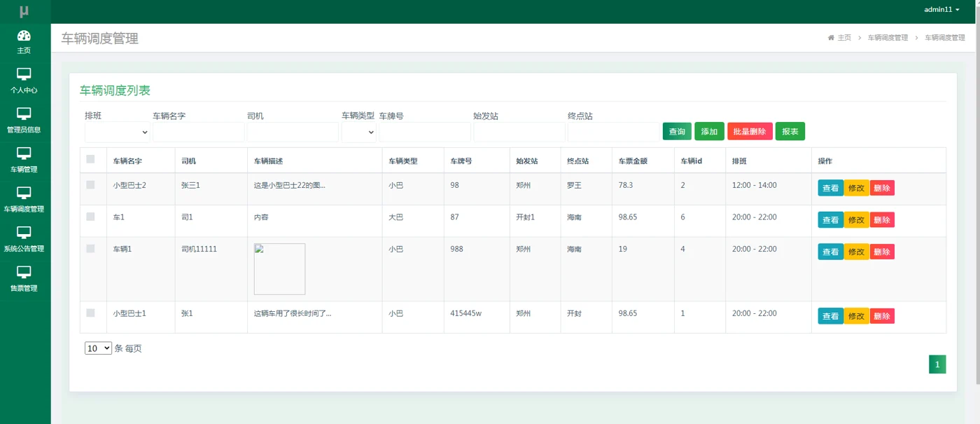Image resolution: width=980 pixels, height=424 pixels.
Task: Select 车辆调度管理 in the sidebar menu
Action: click(x=24, y=199)
